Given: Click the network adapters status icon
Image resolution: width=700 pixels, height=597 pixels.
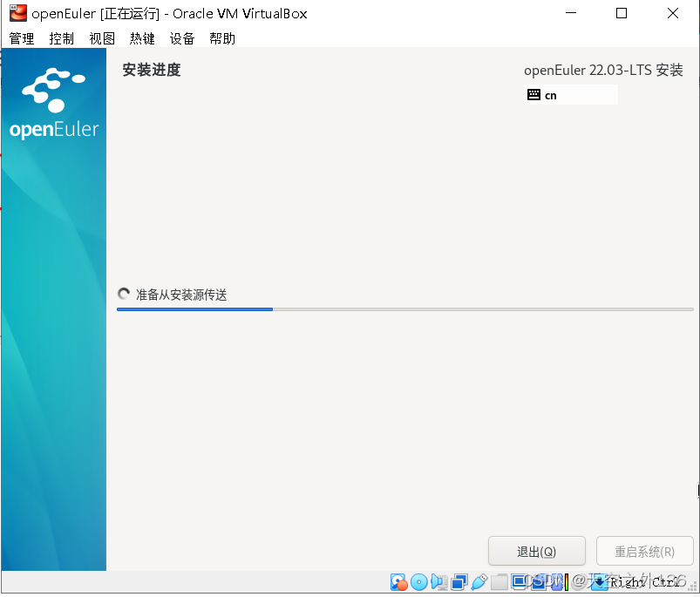Looking at the screenshot, I should 459,582.
